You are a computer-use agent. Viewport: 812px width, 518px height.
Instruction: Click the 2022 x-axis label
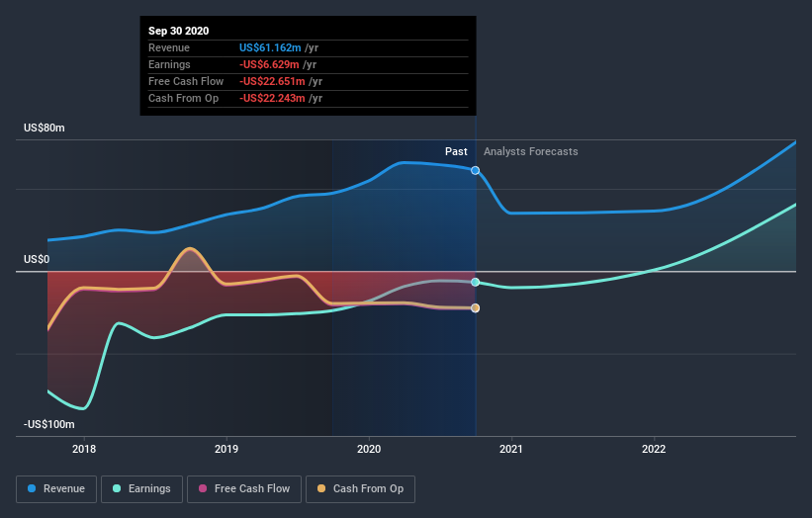pos(654,449)
